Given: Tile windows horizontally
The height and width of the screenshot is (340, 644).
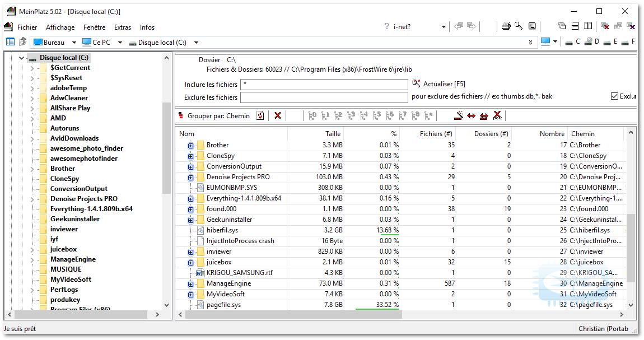Looking at the screenshot, I should [575, 26].
